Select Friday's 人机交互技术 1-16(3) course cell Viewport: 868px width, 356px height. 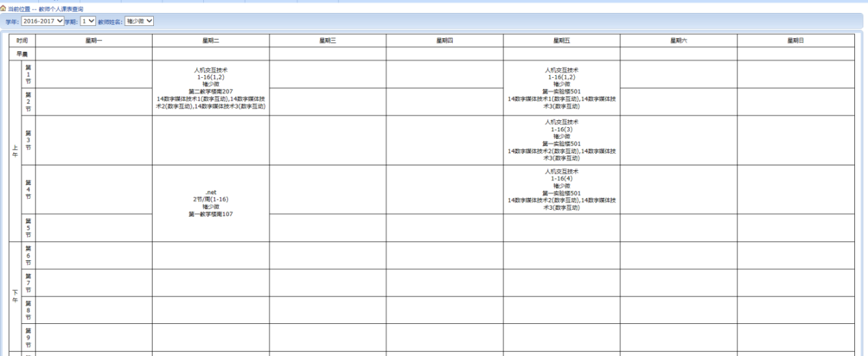(x=562, y=140)
